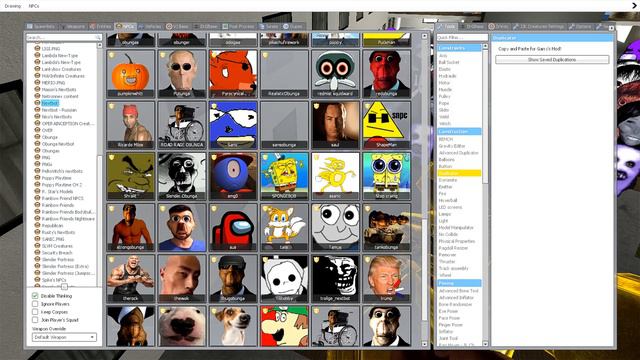The image size is (640, 360).
Task: Spawn the Ricardo Milos NPC
Action: [x=131, y=125]
